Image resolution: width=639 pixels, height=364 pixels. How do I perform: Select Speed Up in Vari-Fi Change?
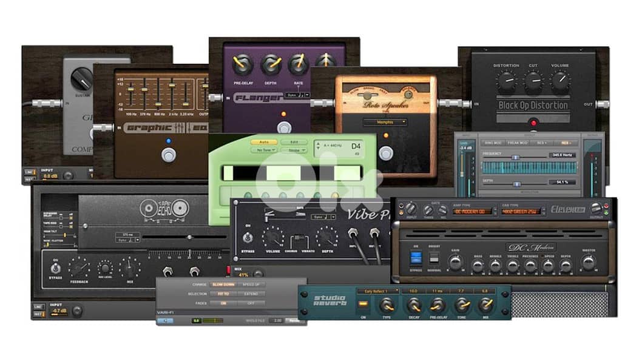[x=251, y=285]
